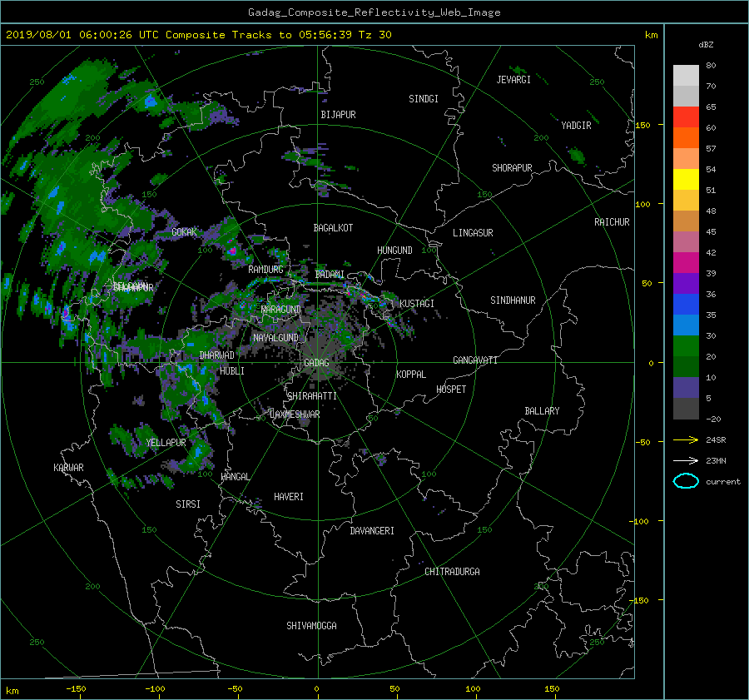Click the -150 bottom axis tick label
The width and height of the screenshot is (749, 700).
[x=76, y=689]
